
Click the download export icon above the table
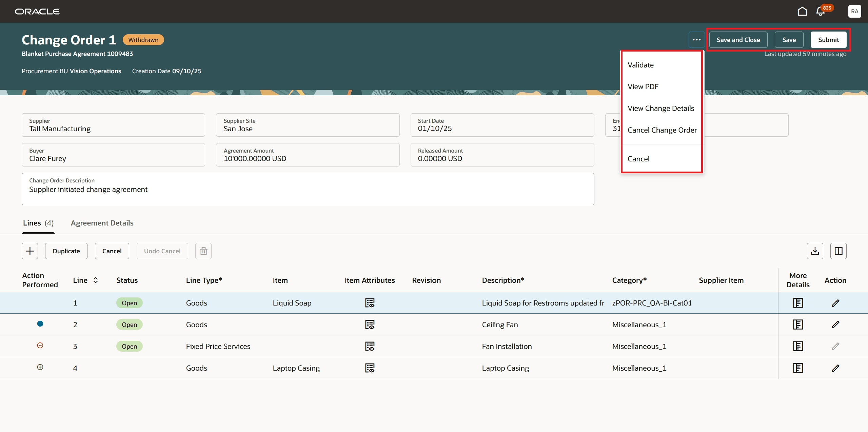tap(815, 251)
